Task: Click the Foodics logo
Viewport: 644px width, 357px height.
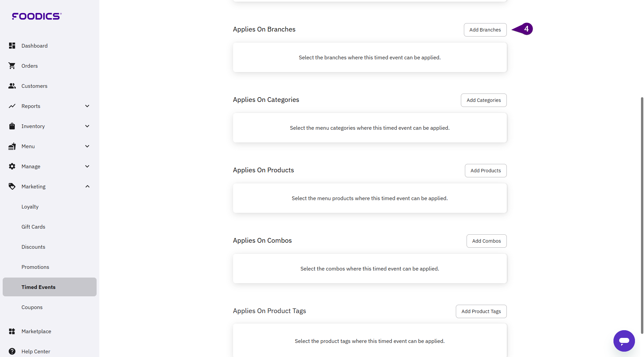Action: pos(37,16)
